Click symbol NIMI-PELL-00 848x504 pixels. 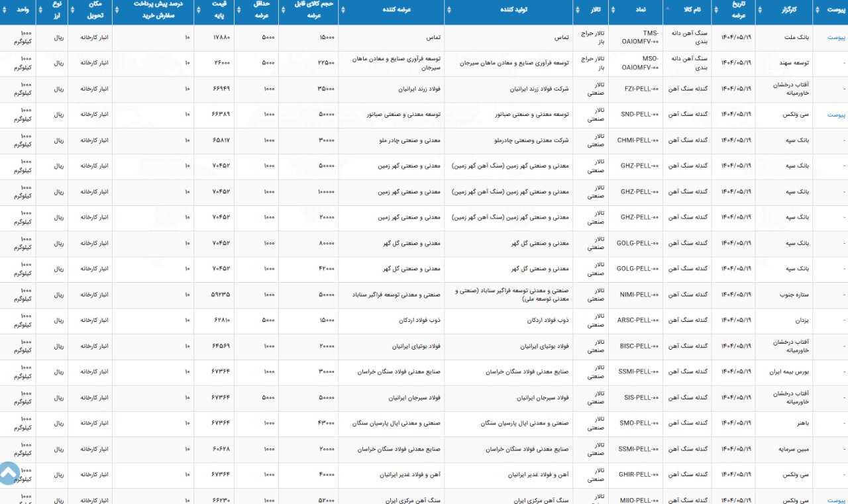(640, 294)
